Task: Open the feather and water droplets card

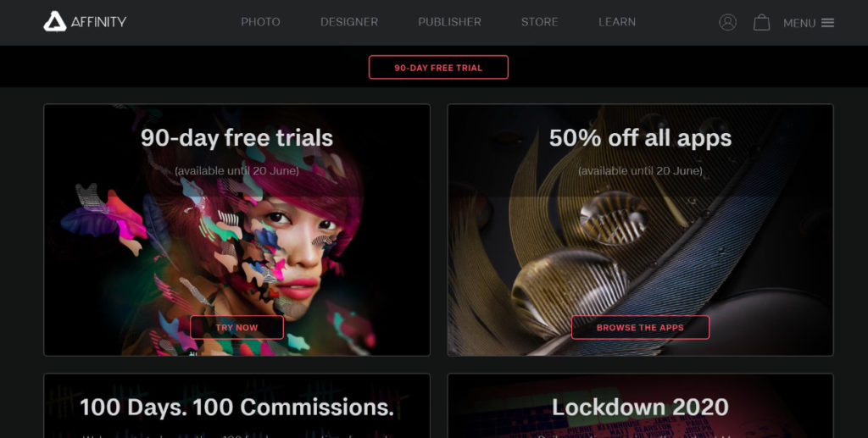Action: coord(641,230)
